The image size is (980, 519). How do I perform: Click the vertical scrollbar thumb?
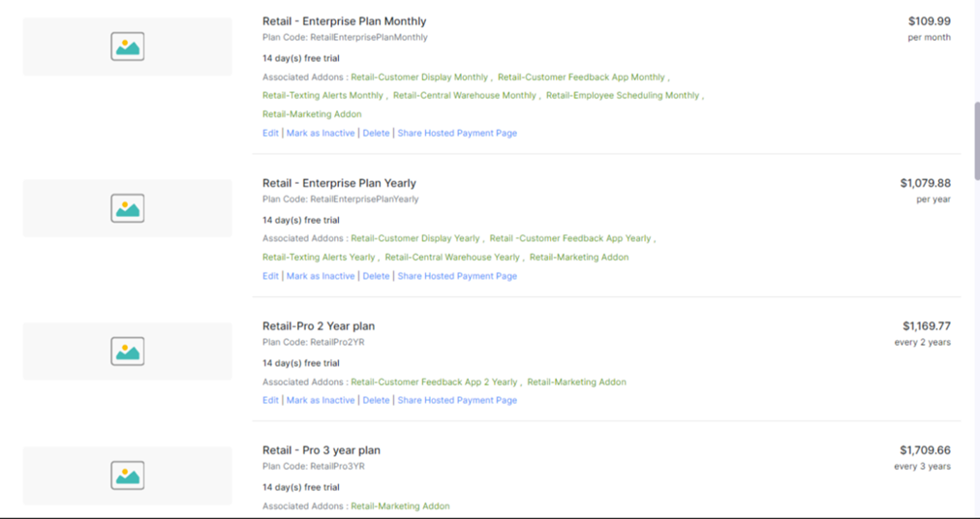pos(975,139)
